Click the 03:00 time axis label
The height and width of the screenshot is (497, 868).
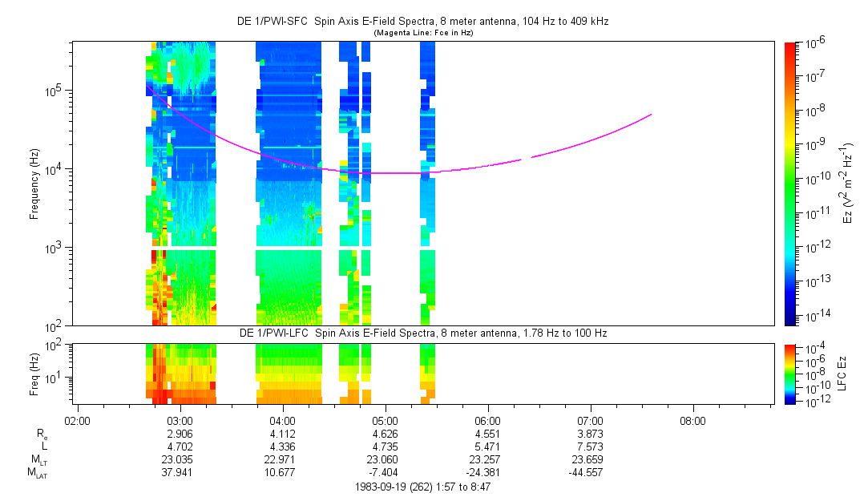[180, 421]
